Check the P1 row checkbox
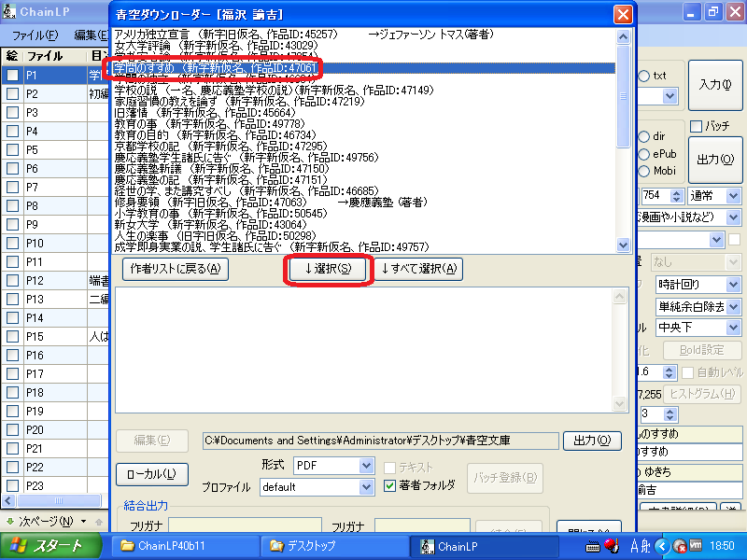Screen dimensions: 747x560 pyautogui.click(x=12, y=75)
